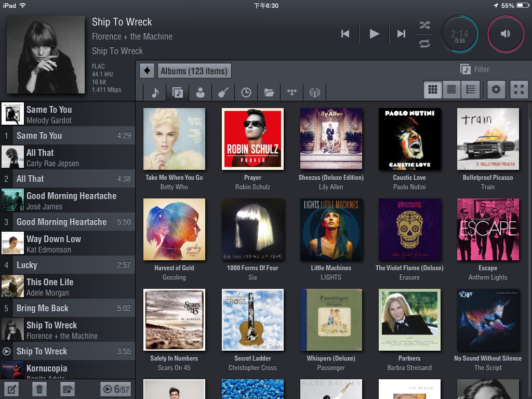Image resolution: width=532 pixels, height=399 pixels.
Task: Select track 1 Same To You 4:29
Action: point(68,136)
